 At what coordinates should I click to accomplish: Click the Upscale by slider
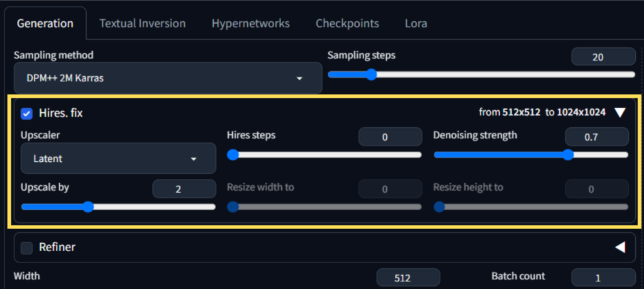[118, 207]
